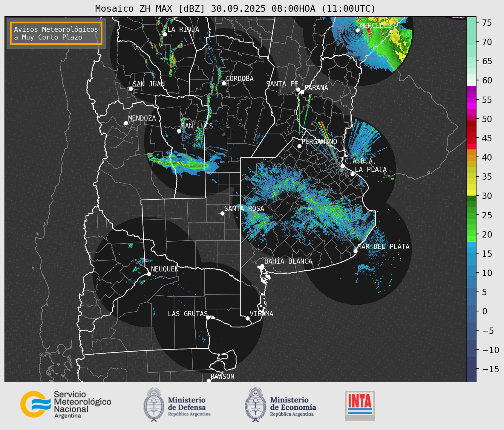Viewport: 504px width, 430px height.
Task: Click the La Plata city marker dot
Action: point(353,174)
